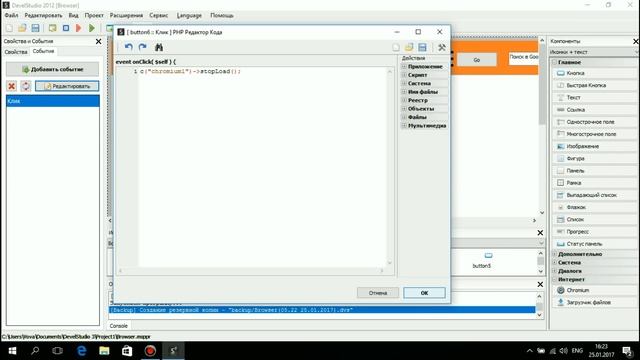Select Кнопка component in palette
The height and width of the screenshot is (360, 640).
[594, 73]
